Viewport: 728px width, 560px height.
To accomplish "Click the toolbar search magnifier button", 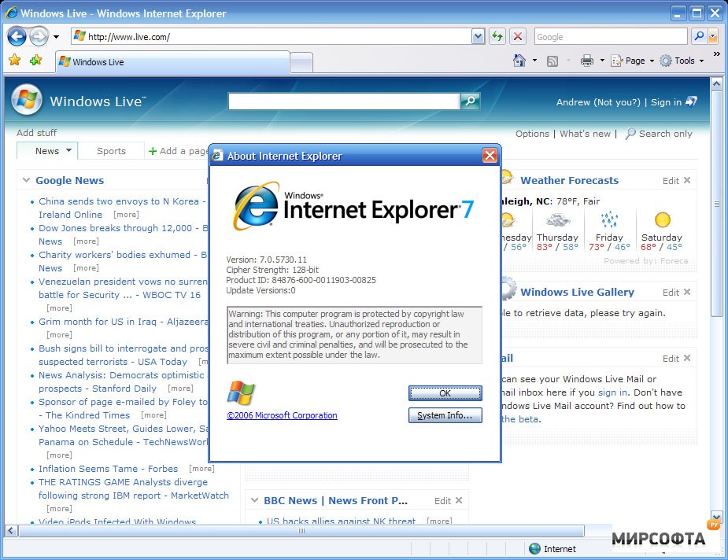I will [699, 36].
